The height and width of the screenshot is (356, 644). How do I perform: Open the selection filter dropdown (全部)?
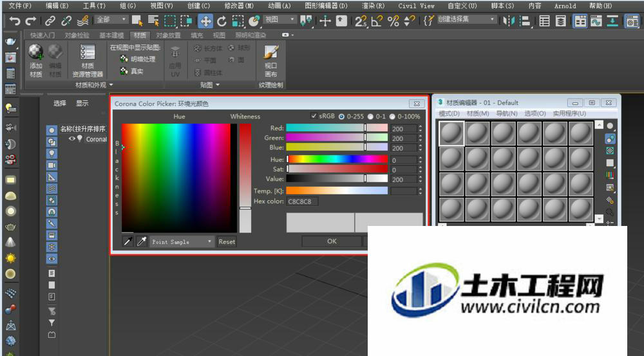tap(111, 20)
